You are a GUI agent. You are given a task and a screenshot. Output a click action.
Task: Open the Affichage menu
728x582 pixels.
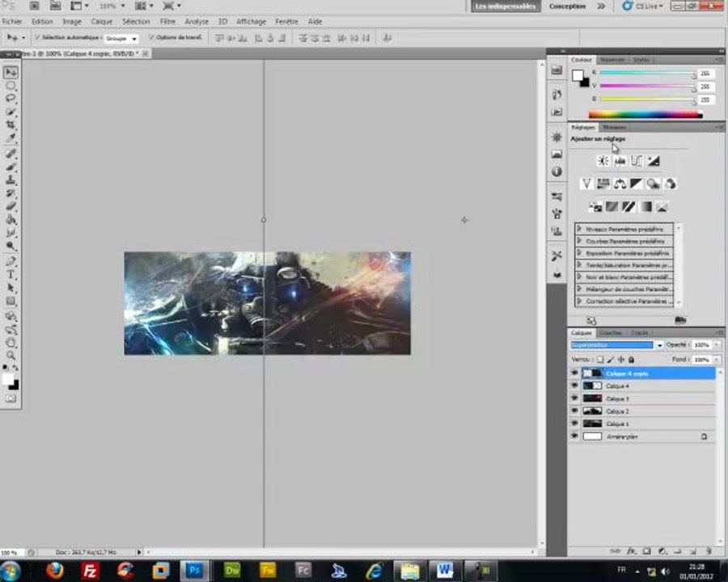(252, 21)
